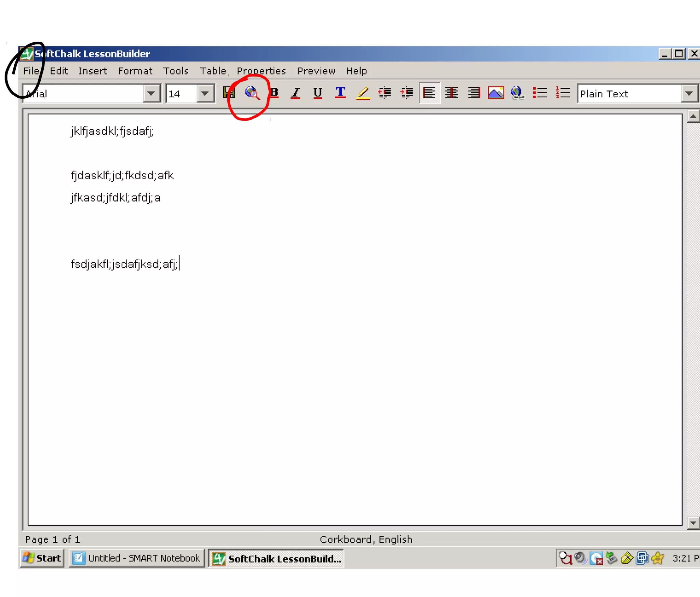Open the text color T tool
This screenshot has width=700, height=597.
[x=340, y=93]
